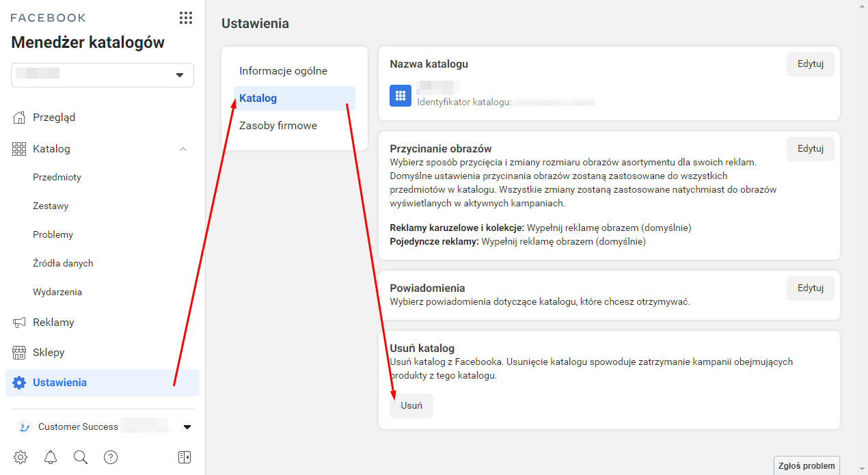
Task: Collapse the Katalog section chevron
Action: pos(183,149)
